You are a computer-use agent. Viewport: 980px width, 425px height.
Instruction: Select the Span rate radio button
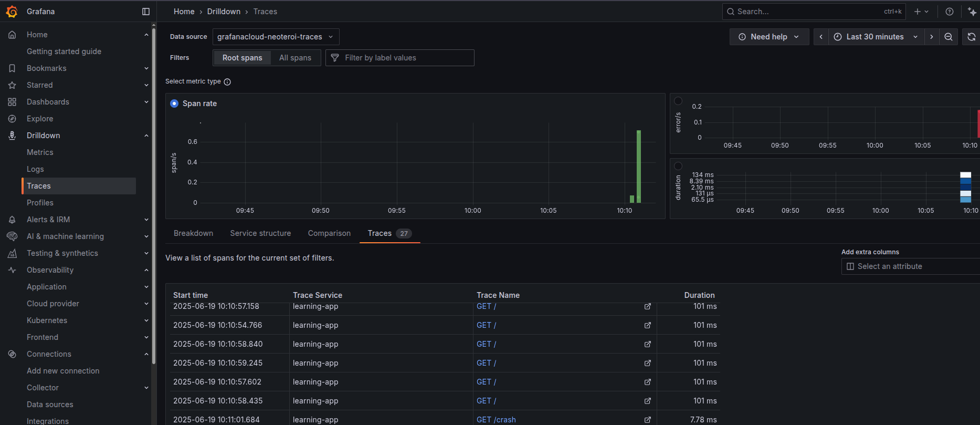point(174,103)
